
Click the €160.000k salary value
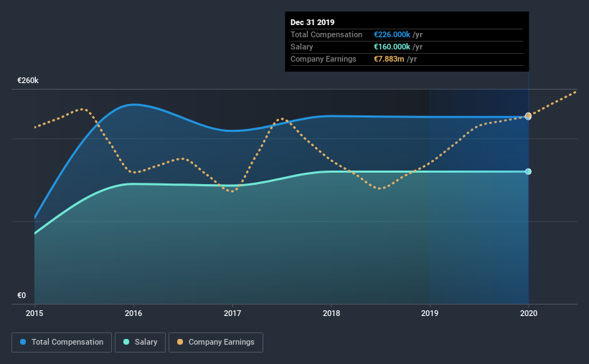(392, 47)
